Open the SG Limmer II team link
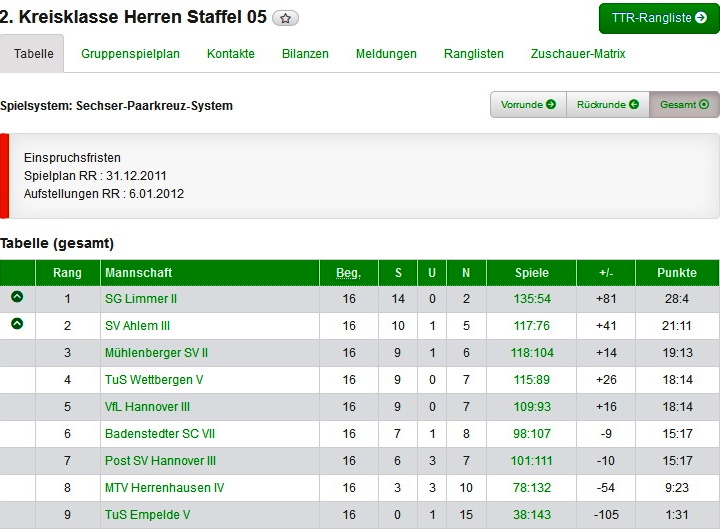The width and height of the screenshot is (720, 529). pyautogui.click(x=141, y=299)
